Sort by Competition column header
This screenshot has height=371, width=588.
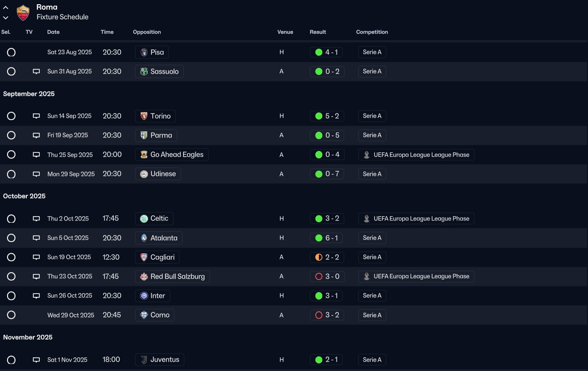click(372, 32)
